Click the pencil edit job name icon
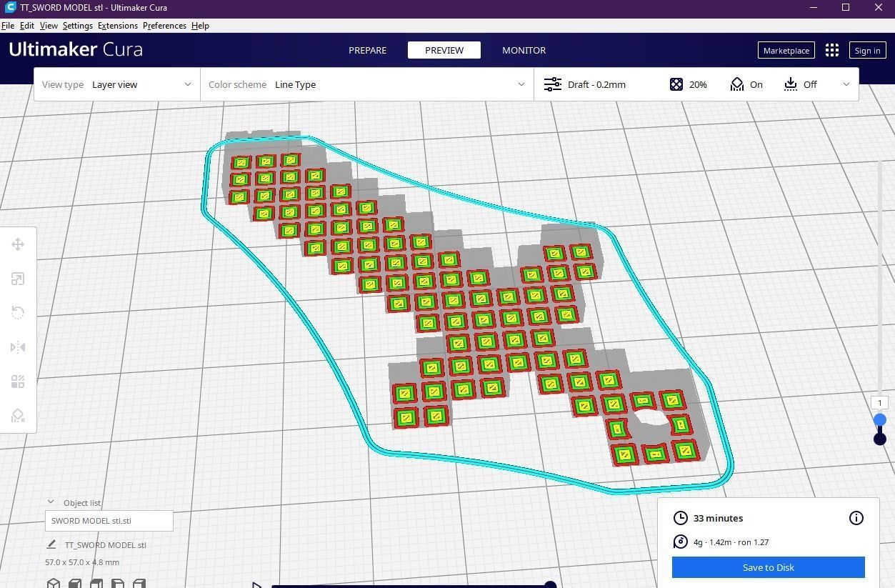Screen dimensions: 895x588 point(51,544)
